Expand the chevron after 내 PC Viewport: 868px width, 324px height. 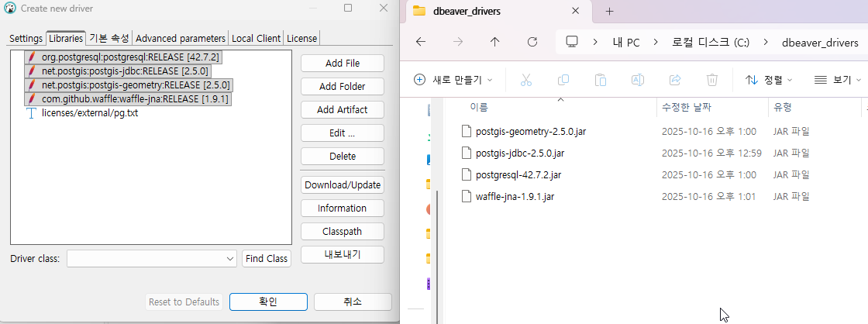(656, 42)
